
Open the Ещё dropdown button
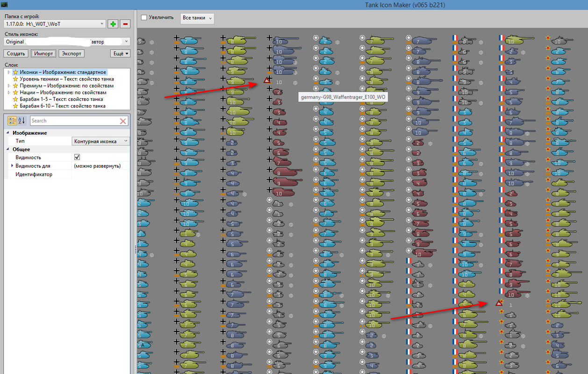(x=120, y=53)
